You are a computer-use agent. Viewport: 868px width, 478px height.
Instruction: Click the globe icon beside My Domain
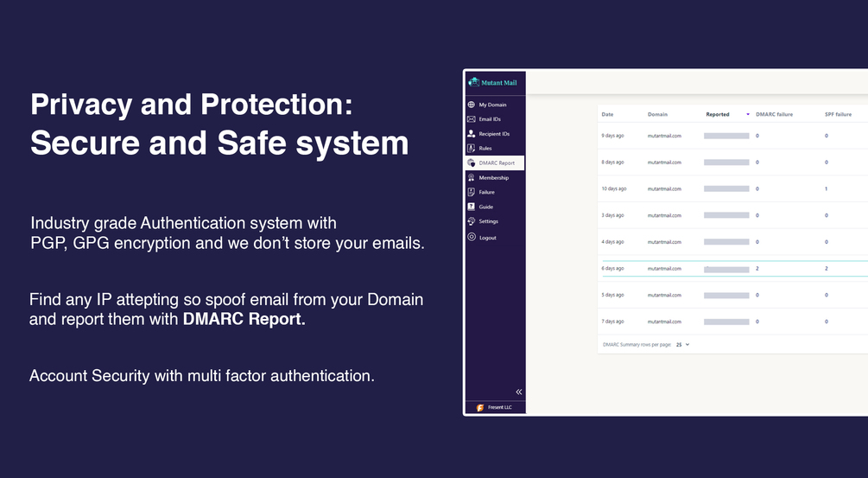tap(471, 104)
